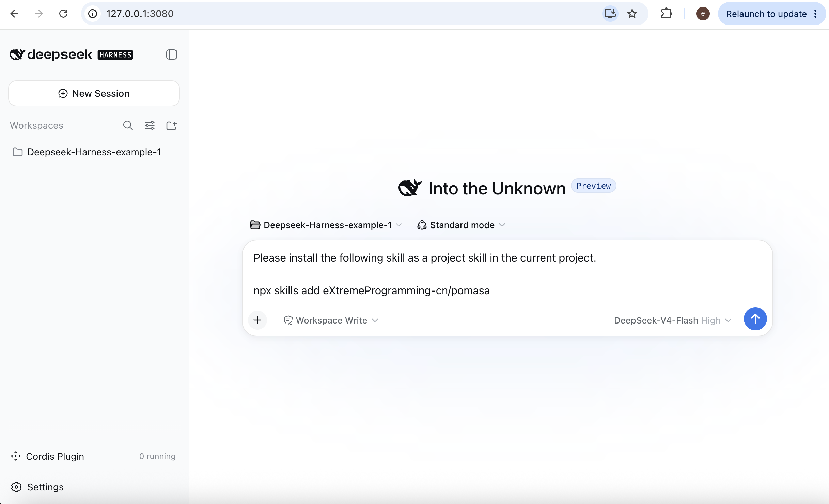
Task: Open Deepseek-Harness-example-1 workspace in sidebar
Action: (x=94, y=152)
